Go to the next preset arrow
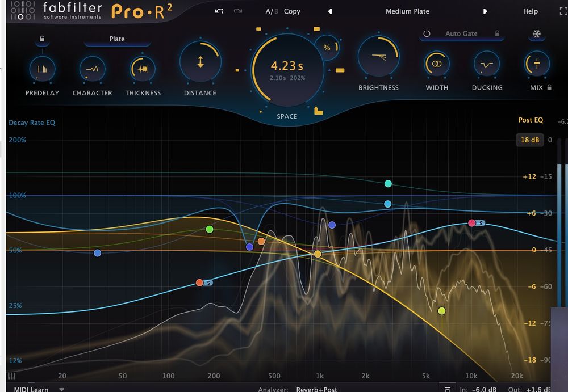 485,11
